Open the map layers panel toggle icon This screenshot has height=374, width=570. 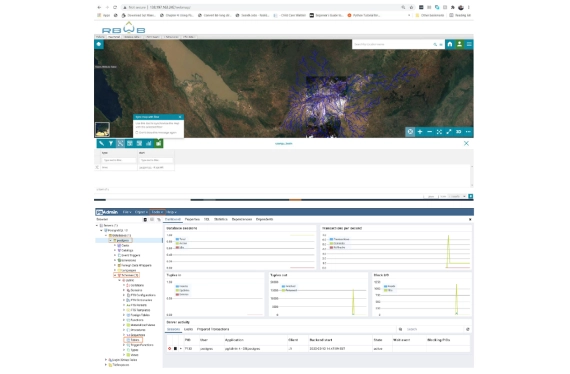point(99,44)
